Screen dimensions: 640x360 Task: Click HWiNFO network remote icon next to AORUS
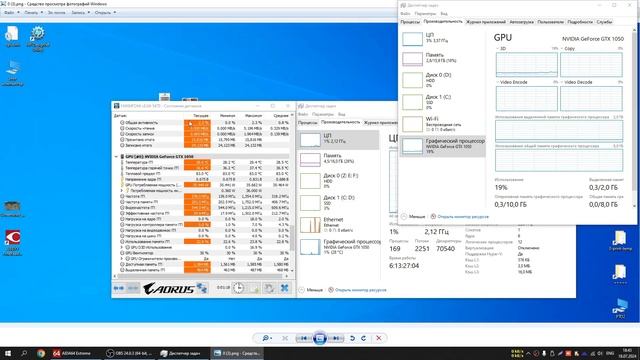[202, 288]
